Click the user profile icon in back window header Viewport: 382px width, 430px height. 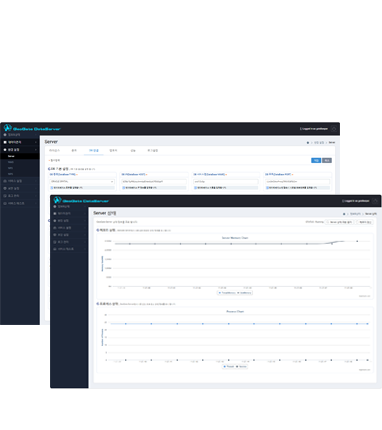click(x=334, y=129)
